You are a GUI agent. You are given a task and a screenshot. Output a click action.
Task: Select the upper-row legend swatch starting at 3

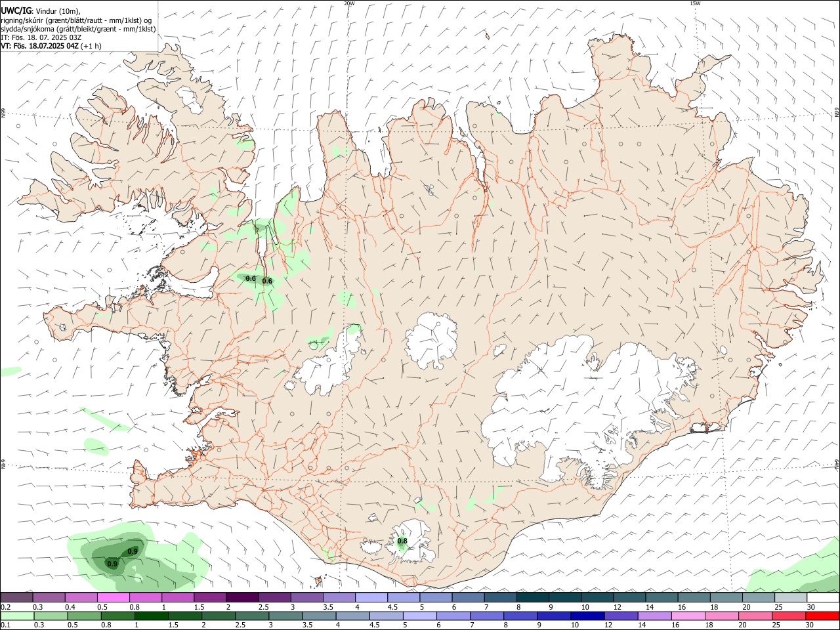(306, 597)
